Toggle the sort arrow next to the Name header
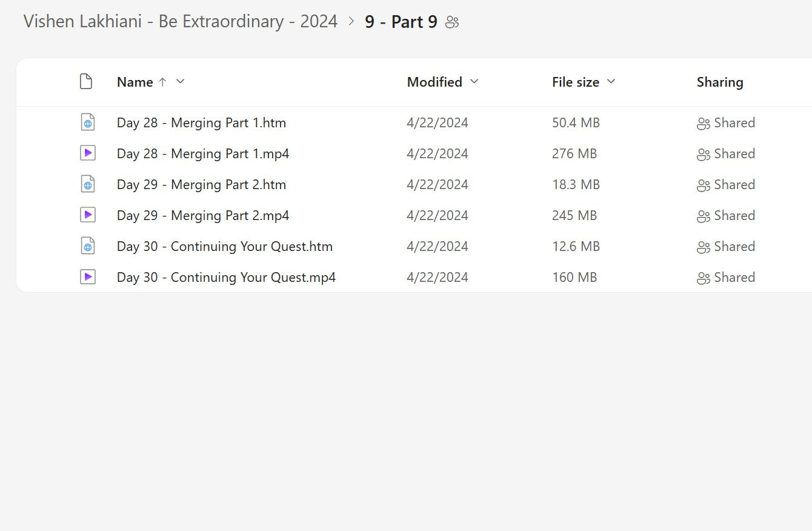Viewport: 812px width, 531px height. pos(162,82)
